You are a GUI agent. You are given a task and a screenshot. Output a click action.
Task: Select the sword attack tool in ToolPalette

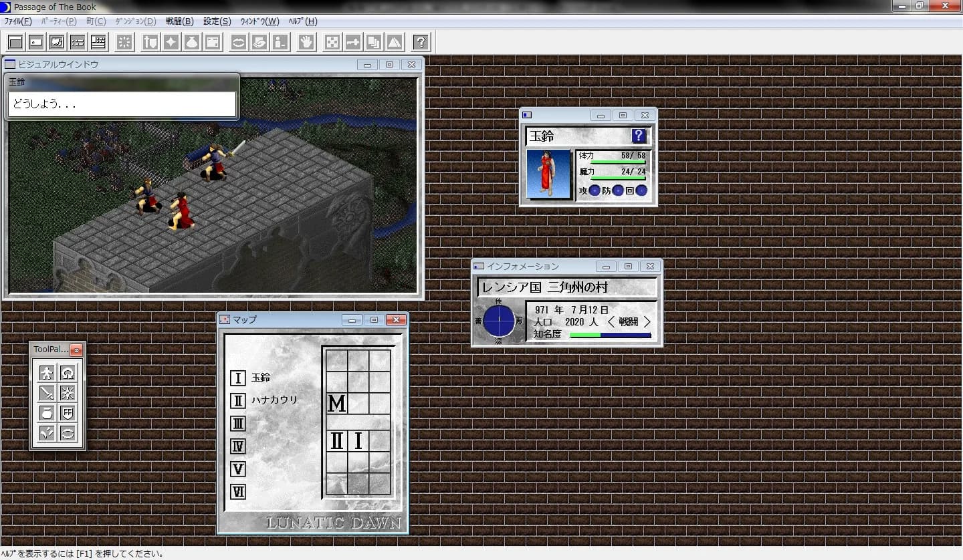click(x=47, y=393)
